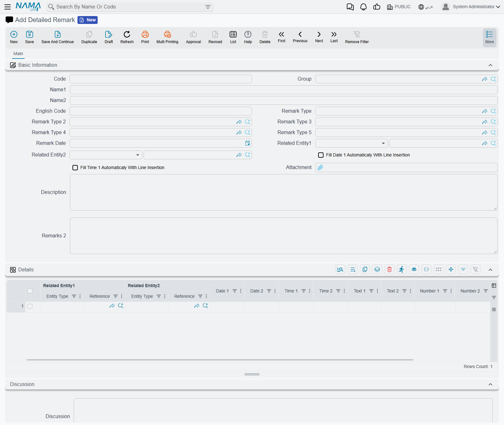Screen dimensions: 504x425
Task: Collapse the Discussion section
Action: 490,384
